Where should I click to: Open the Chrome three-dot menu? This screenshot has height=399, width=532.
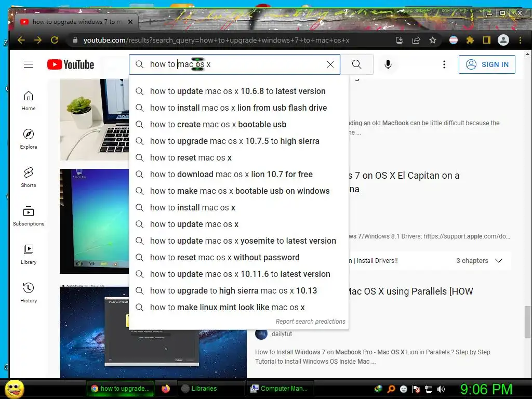point(520,41)
